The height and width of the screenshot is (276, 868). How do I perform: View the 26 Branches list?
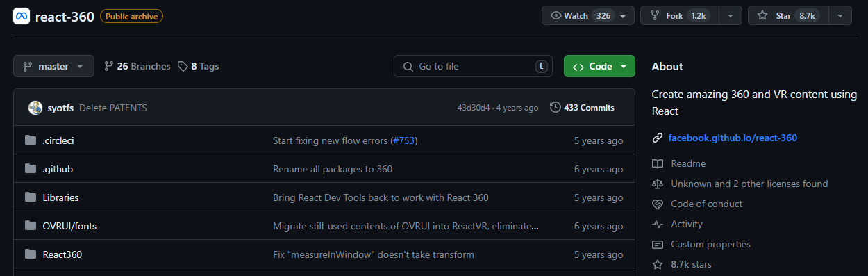pyautogui.click(x=137, y=66)
